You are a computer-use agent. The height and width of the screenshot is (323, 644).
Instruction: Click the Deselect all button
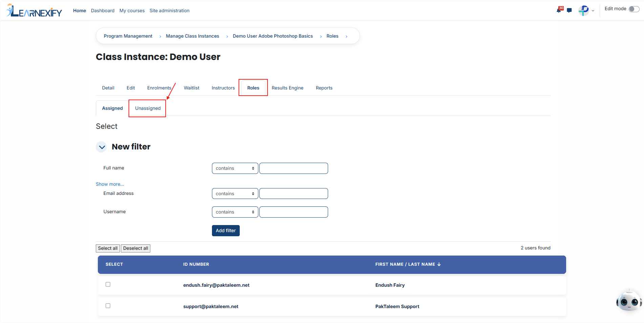click(135, 248)
